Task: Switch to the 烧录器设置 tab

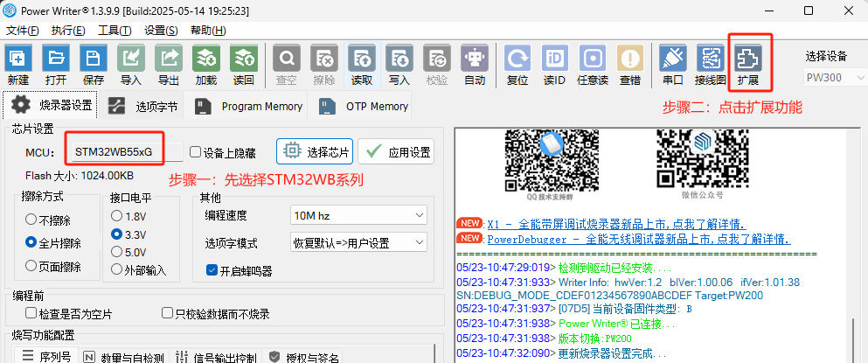Action: 51,105
